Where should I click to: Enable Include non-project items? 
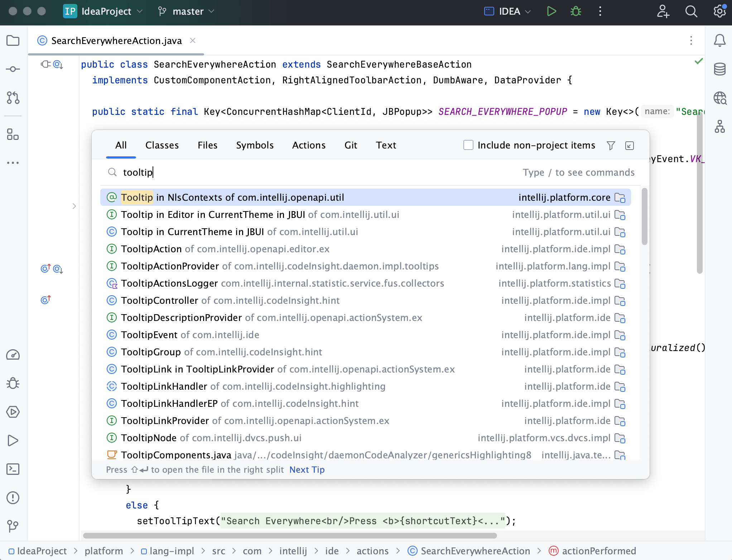point(468,145)
